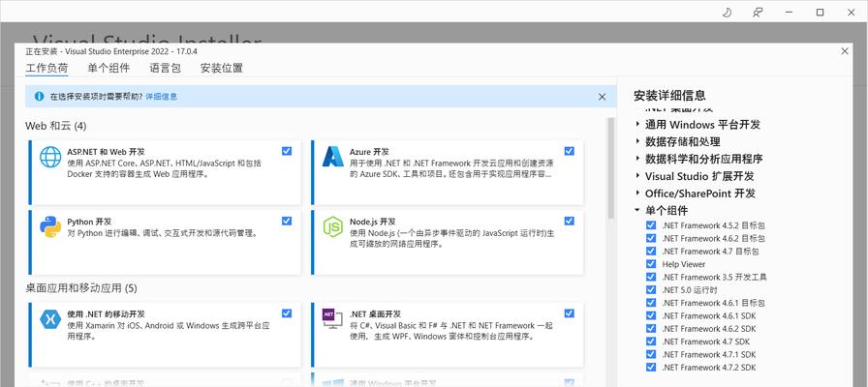
Task: Uncheck .NET Framework 4.6.1 SDK checkbox
Action: pyautogui.click(x=651, y=315)
